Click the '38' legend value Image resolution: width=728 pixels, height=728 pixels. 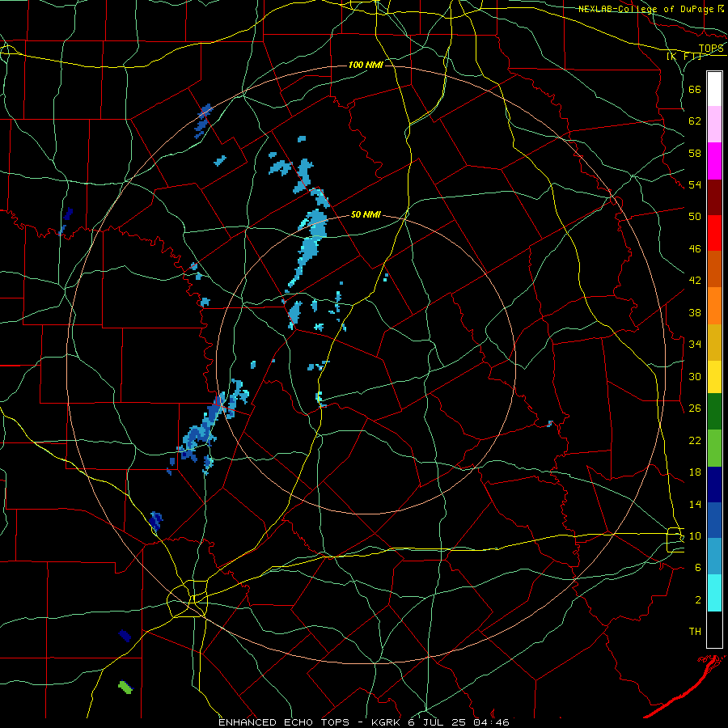point(695,312)
